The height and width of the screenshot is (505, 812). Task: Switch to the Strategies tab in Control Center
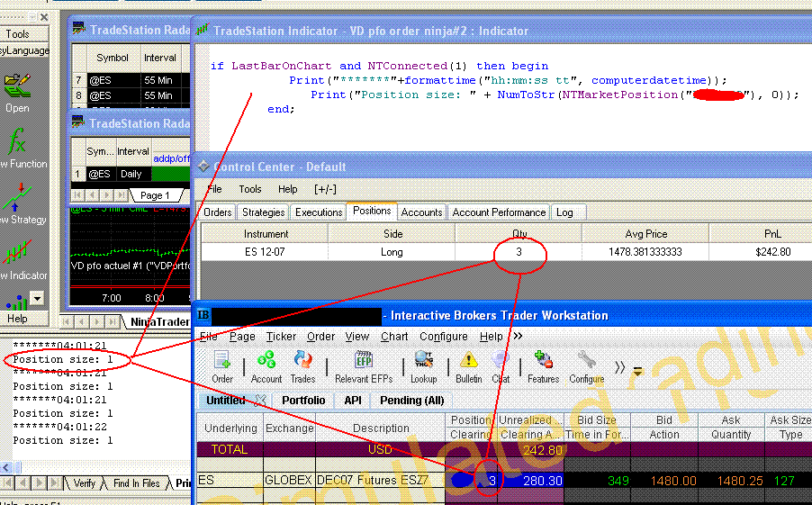pyautogui.click(x=263, y=212)
